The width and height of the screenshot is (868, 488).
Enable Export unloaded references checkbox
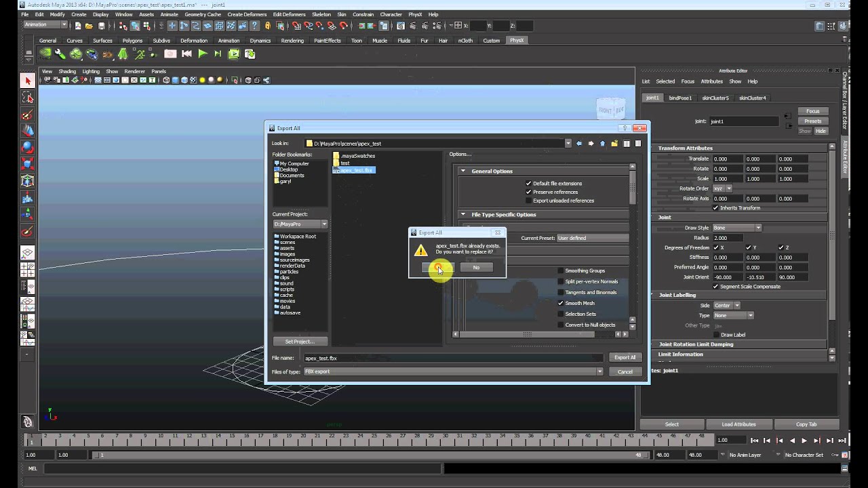pos(528,201)
